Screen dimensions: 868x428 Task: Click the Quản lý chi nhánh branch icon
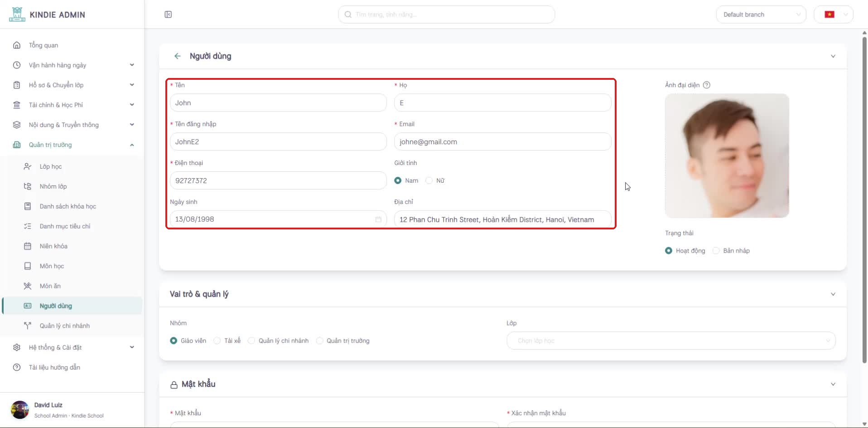pos(28,326)
